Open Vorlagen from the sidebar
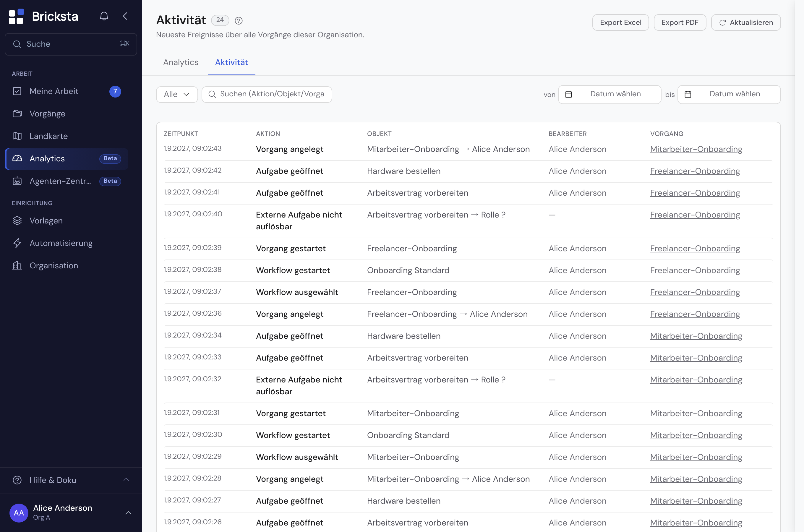Screen dimensions: 804x532 click(x=67, y=220)
